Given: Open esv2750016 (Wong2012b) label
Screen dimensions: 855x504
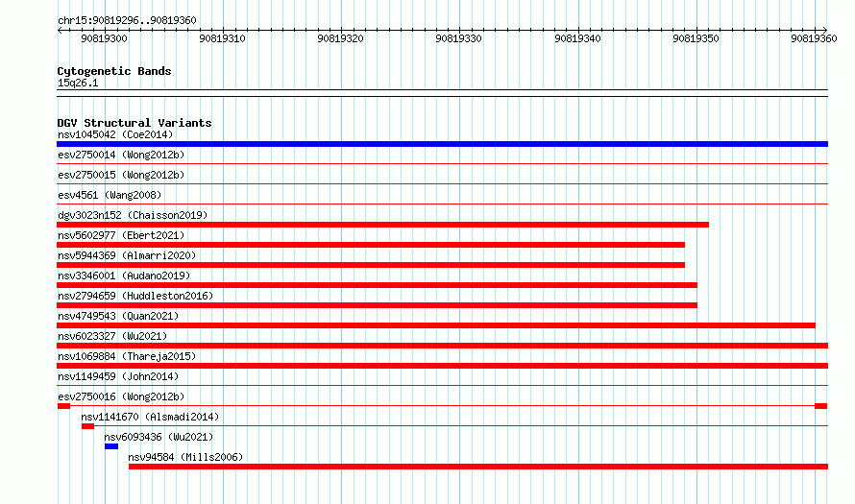Looking at the screenshot, I should click(121, 396).
